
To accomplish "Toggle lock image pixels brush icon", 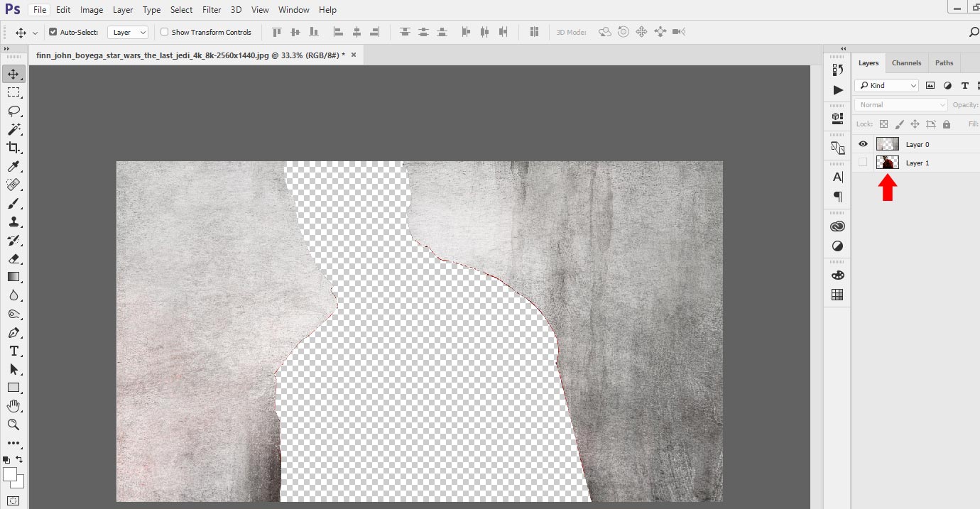I will pos(900,124).
